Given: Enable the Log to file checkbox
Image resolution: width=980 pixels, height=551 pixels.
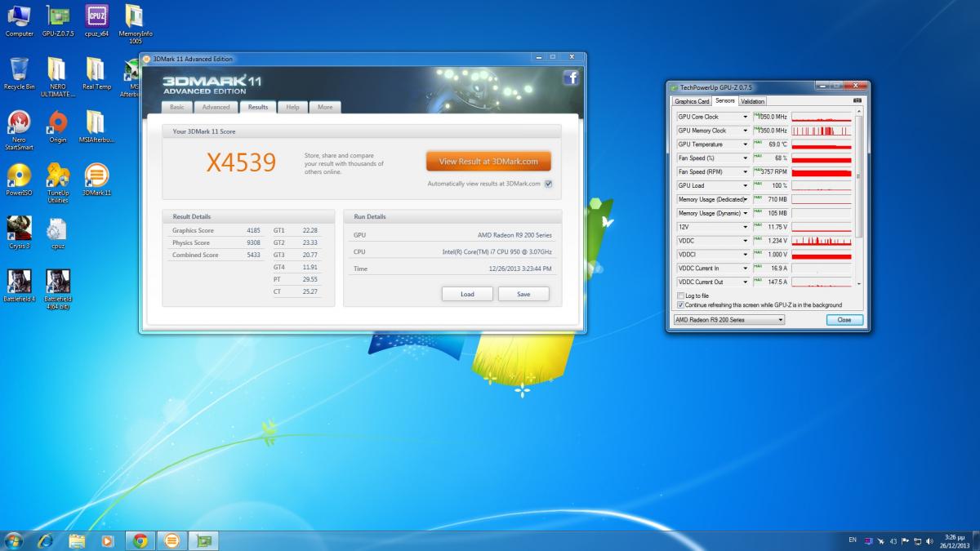Looking at the screenshot, I should [x=681, y=295].
